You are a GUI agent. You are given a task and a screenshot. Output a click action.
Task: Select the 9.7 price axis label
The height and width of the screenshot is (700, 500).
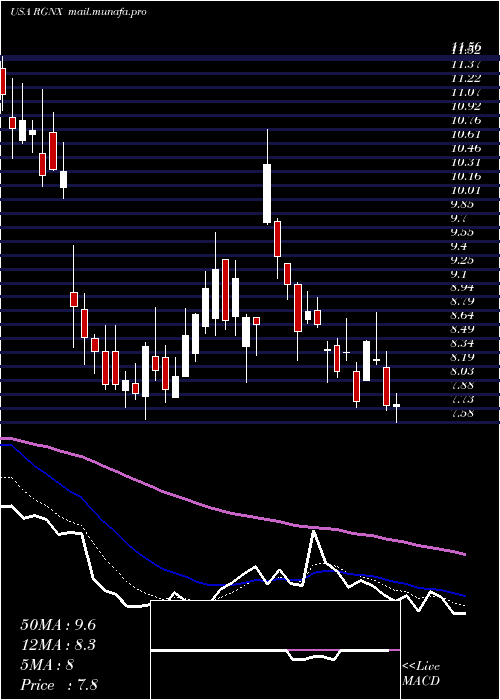tap(460, 218)
